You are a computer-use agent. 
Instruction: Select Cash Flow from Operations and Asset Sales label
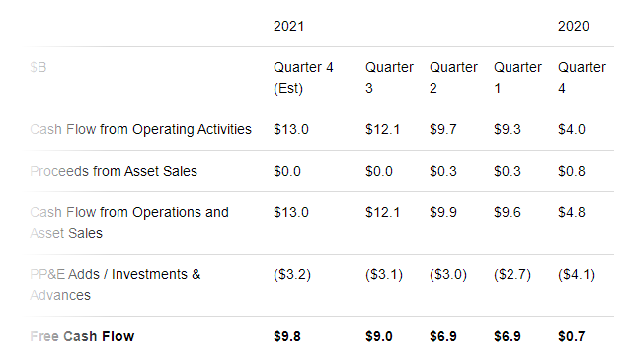pyautogui.click(x=129, y=222)
